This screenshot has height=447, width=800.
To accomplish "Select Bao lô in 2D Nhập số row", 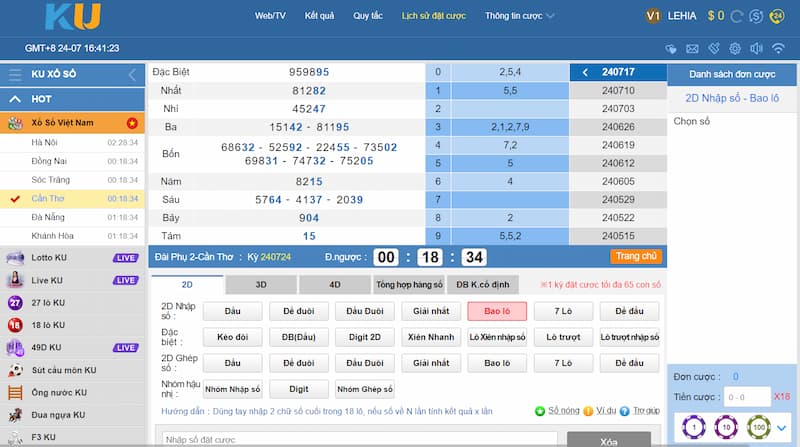I will tap(497, 311).
